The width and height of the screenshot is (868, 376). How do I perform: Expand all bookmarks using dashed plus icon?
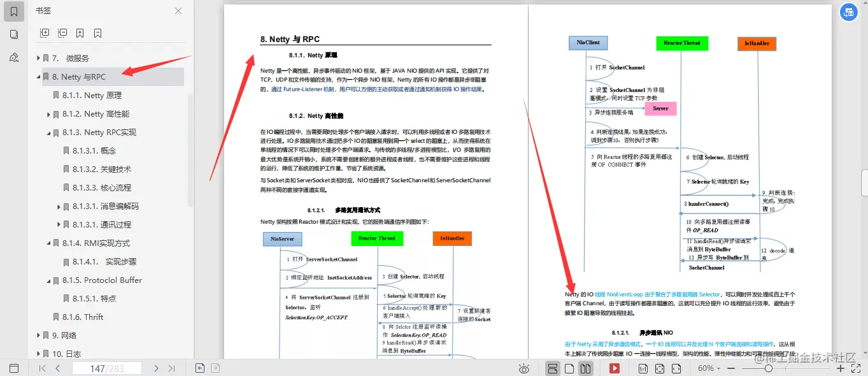coord(44,33)
